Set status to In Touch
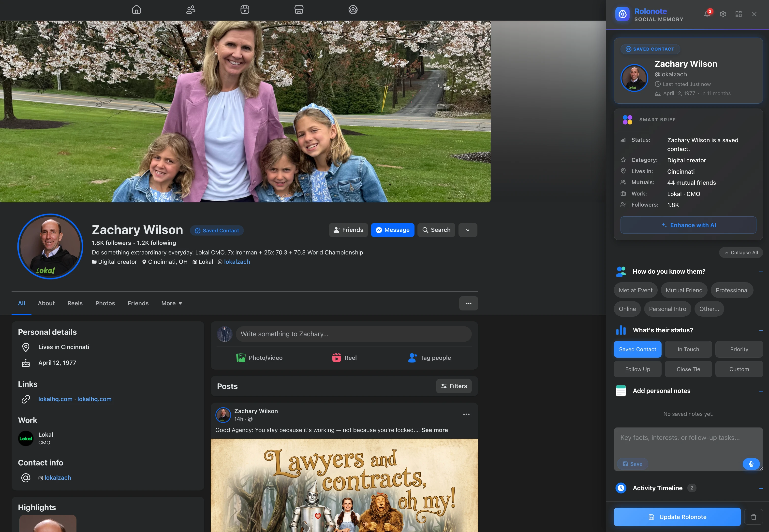Screen dimensions: 769x532 coord(688,349)
